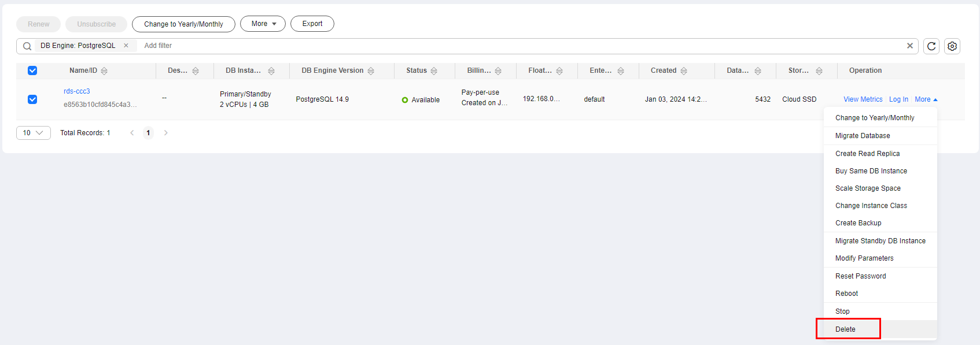The height and width of the screenshot is (345, 980).
Task: Click the Primary/Standby instance type text
Action: [245, 94]
